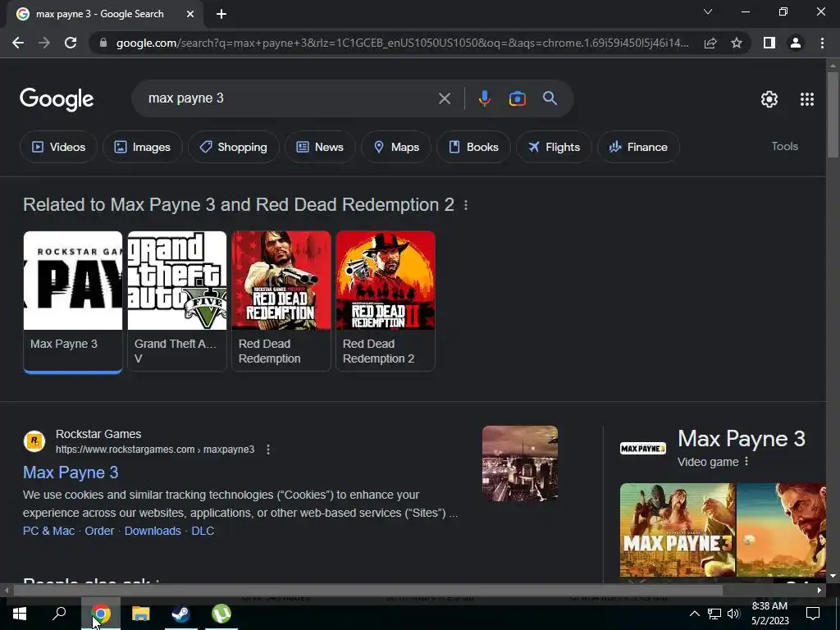
Task: Bookmark this tab with the star icon
Action: click(x=737, y=43)
